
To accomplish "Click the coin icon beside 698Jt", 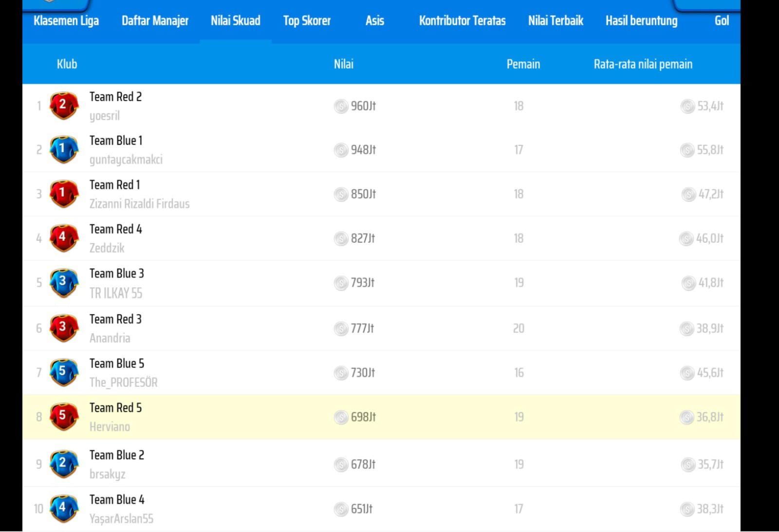I will pyautogui.click(x=341, y=417).
